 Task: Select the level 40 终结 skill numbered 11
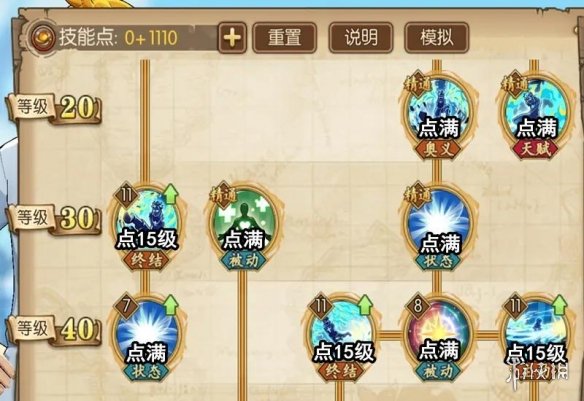pos(342,337)
